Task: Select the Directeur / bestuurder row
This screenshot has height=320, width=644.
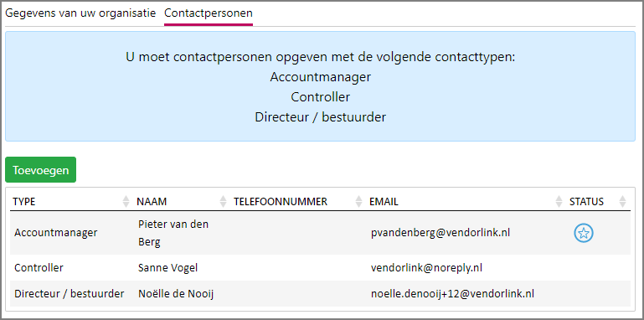Action: click(320, 294)
